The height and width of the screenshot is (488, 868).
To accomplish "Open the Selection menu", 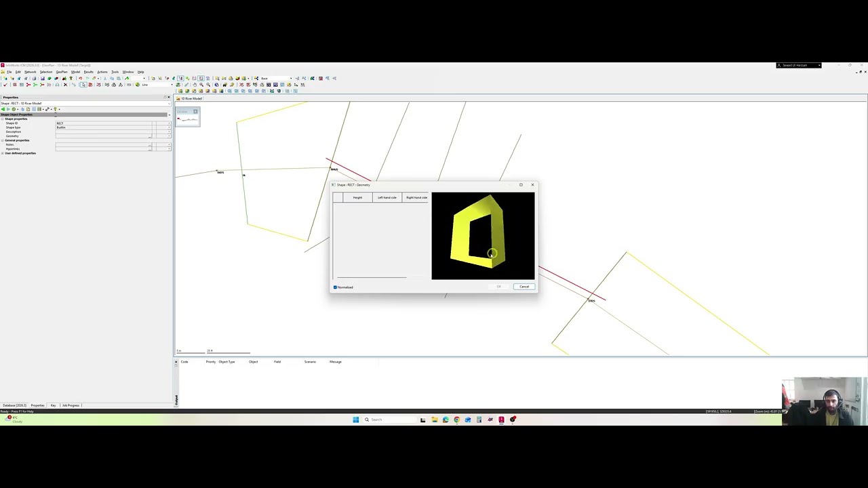I will pyautogui.click(x=46, y=72).
